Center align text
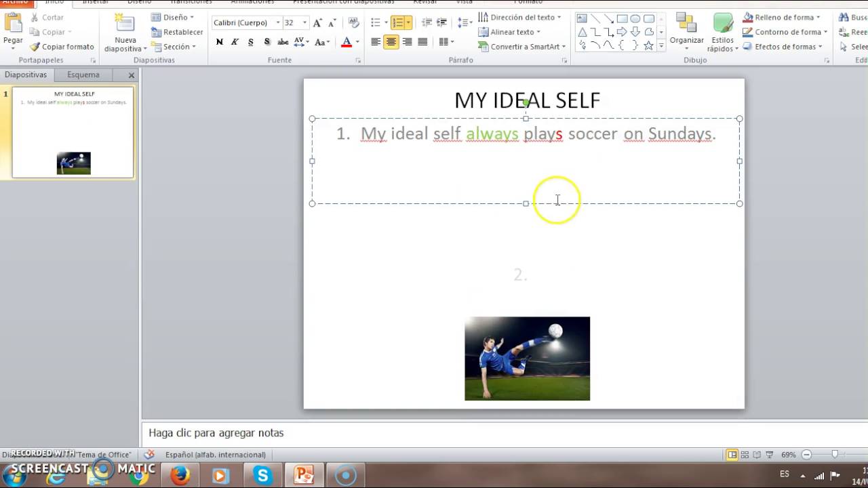The image size is (868, 488). coord(391,42)
